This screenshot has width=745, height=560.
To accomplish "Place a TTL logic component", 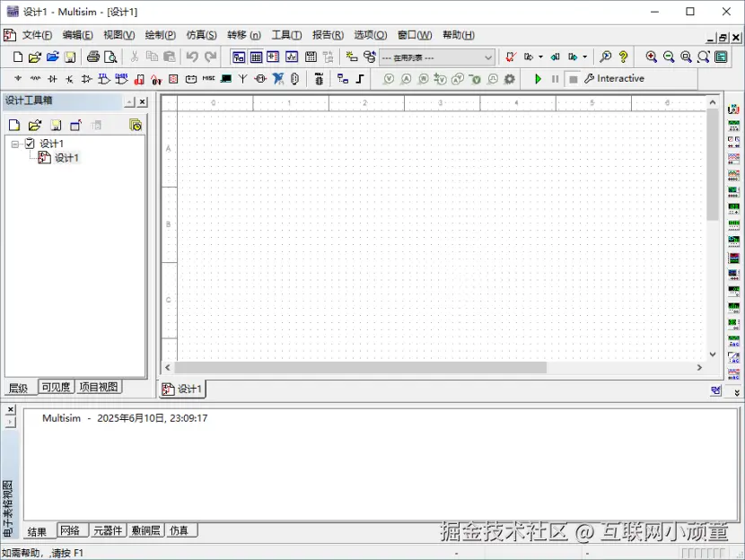I will 104,78.
